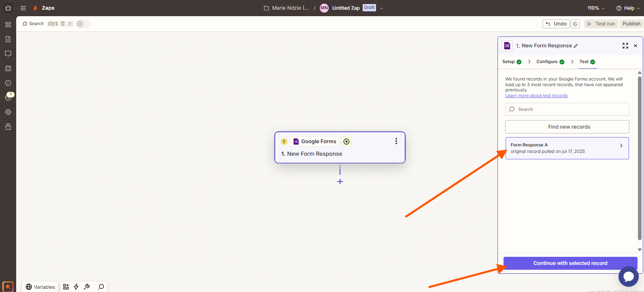Click Find new records button
This screenshot has height=292, width=644.
tap(567, 127)
